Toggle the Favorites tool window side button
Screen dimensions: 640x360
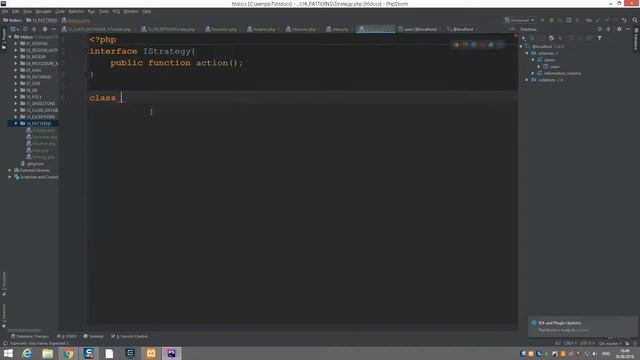[4, 316]
